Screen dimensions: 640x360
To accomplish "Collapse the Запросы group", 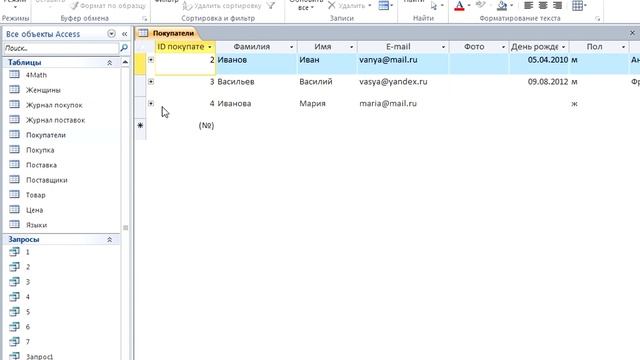I will coord(109,240).
